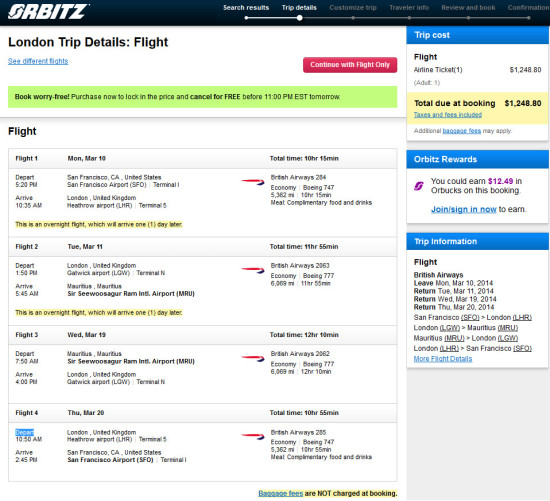The image size is (550, 501).
Task: Click Join/sign in now link
Action: [463, 209]
